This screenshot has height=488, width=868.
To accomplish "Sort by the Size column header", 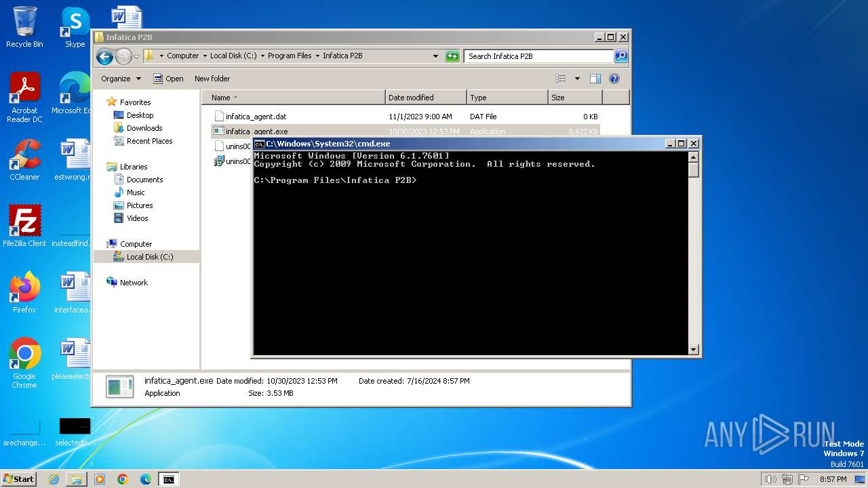I will [x=575, y=98].
